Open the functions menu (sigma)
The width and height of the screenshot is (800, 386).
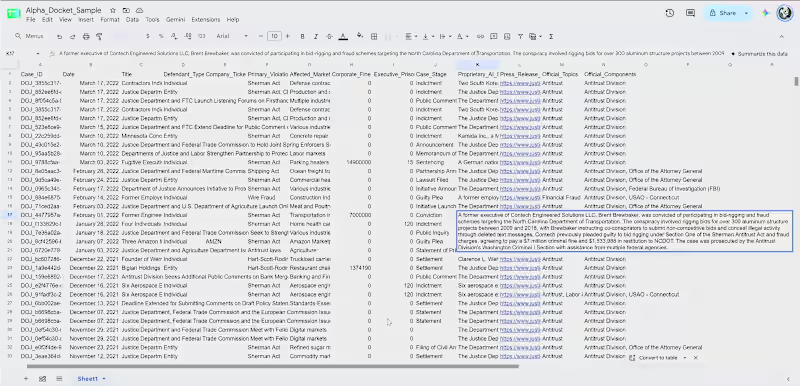(552, 37)
